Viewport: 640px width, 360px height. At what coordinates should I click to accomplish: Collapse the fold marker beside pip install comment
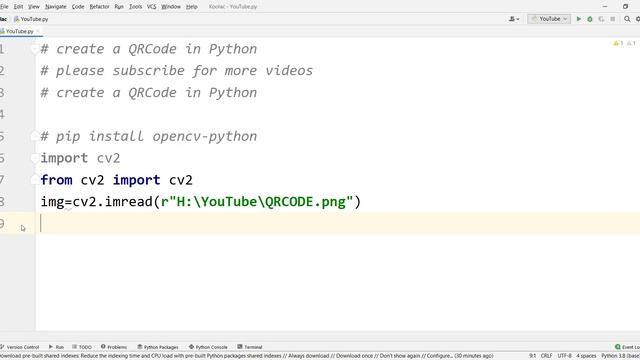click(35, 136)
